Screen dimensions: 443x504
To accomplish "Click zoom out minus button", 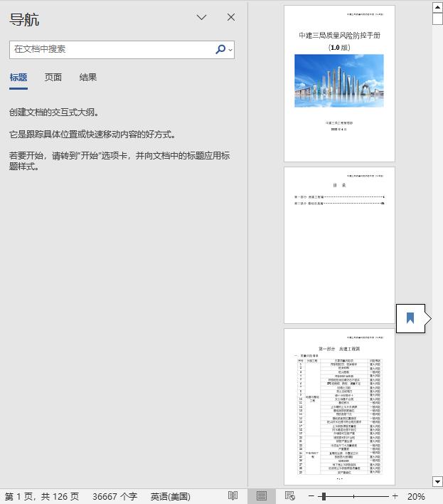I will pyautogui.click(x=311, y=496).
